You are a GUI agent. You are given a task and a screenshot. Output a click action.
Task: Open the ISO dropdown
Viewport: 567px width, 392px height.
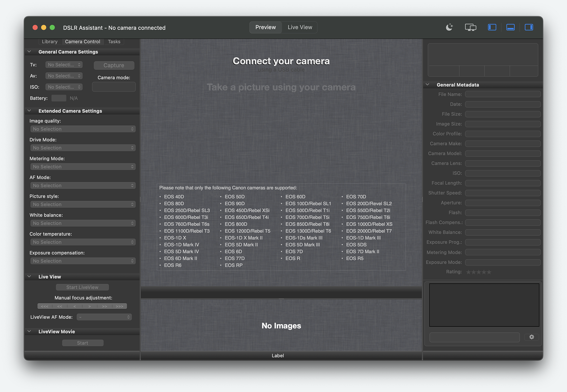click(x=64, y=87)
